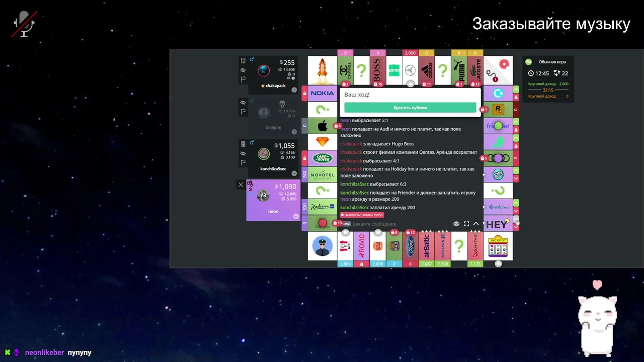This screenshot has height=362, width=644.
Task: Click the donut and handcuffs corner field
Action: pyautogui.click(x=498, y=70)
